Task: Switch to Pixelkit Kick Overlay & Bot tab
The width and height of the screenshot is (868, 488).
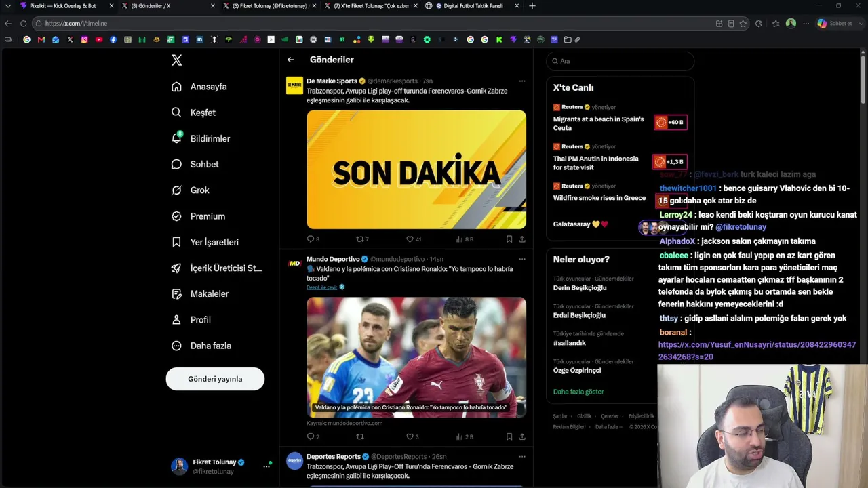Action: pos(66,6)
